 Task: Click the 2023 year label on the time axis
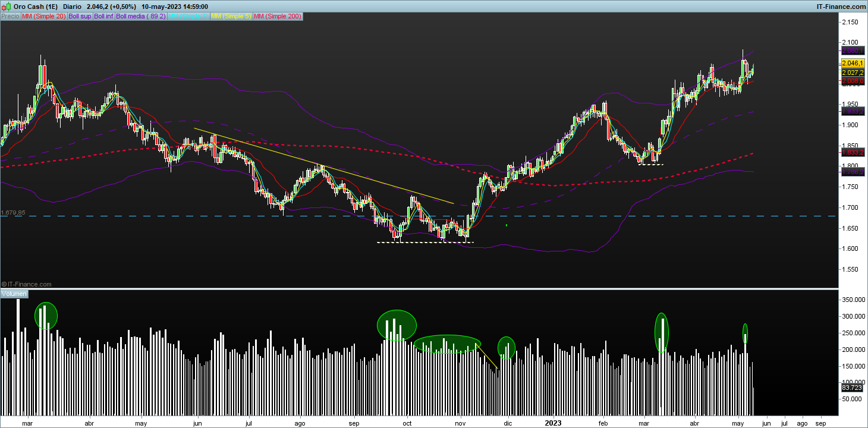553,423
